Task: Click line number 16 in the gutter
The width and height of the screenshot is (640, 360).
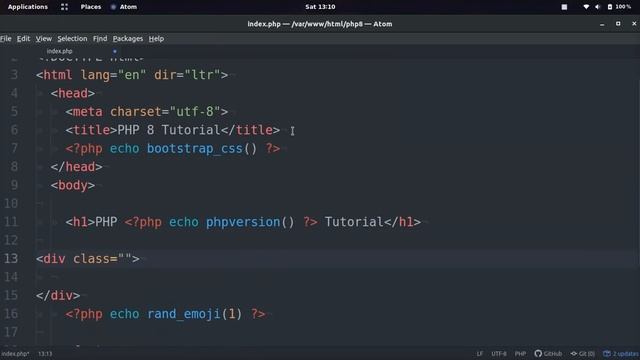Action: (11, 313)
